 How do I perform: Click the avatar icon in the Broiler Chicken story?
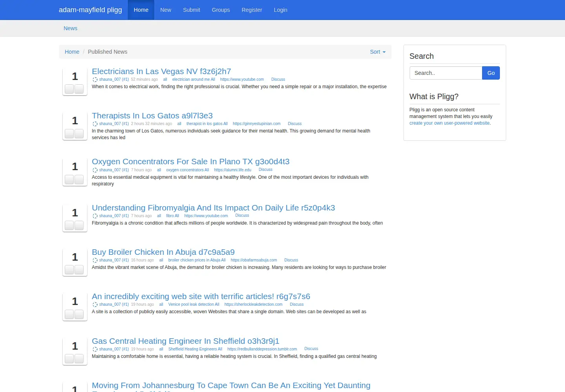point(95,260)
